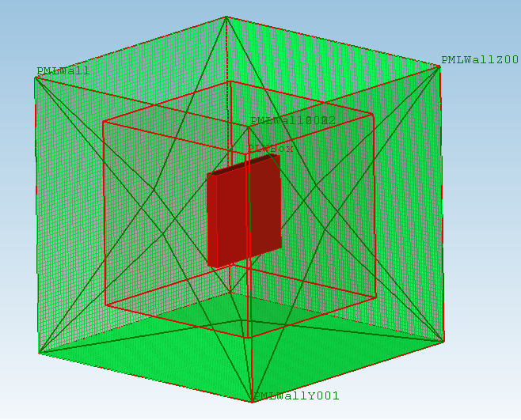Select the bottom-right vertex of outer cube
Viewport: 521px width, 420px height.
(x=443, y=342)
